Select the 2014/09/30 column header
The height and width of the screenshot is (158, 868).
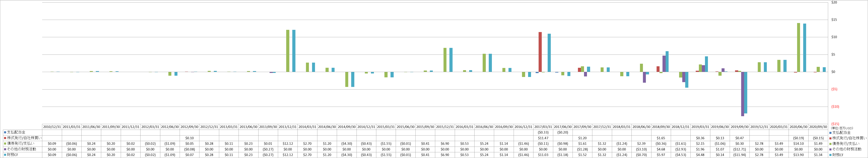347,127
